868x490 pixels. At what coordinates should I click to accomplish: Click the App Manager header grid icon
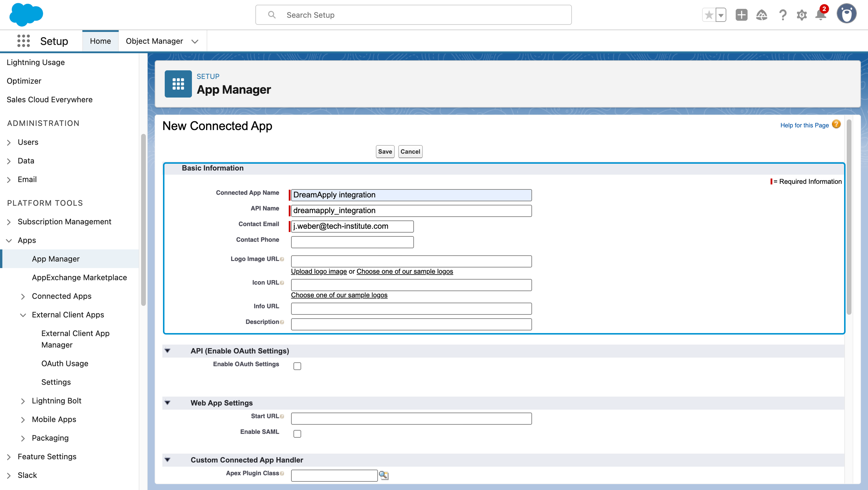click(x=178, y=84)
